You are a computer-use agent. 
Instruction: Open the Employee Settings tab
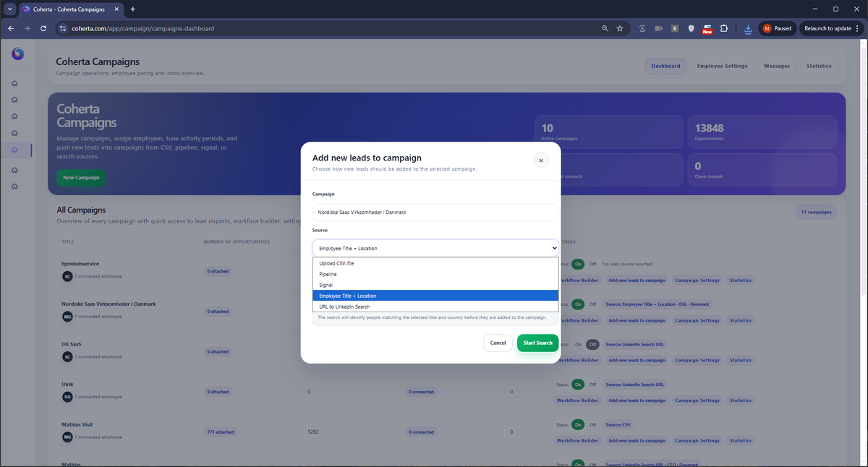(x=722, y=66)
